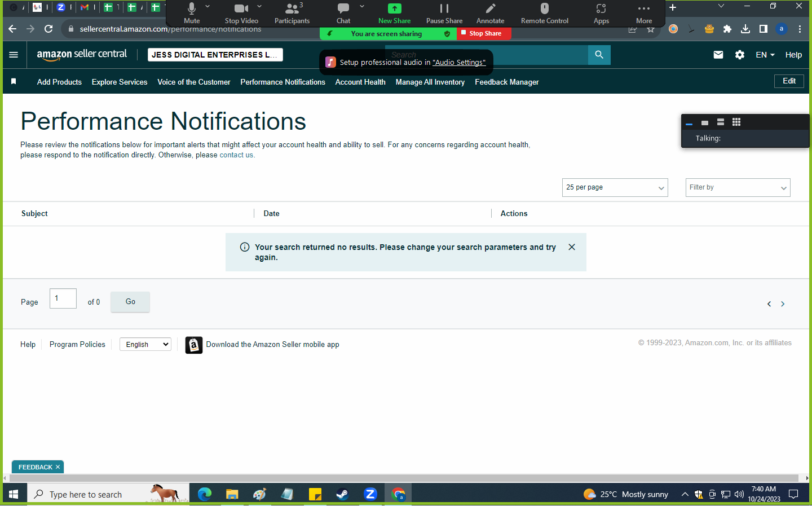Follow the "contact us" link
This screenshot has width=812, height=510.
pos(236,155)
